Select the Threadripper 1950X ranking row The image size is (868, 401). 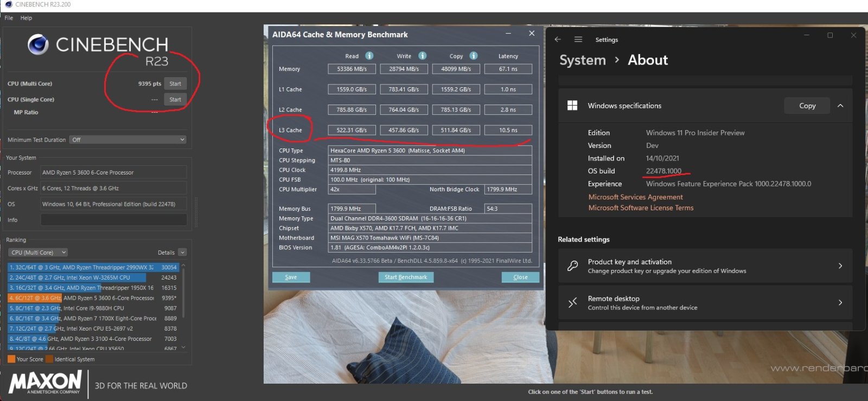pyautogui.click(x=92, y=288)
